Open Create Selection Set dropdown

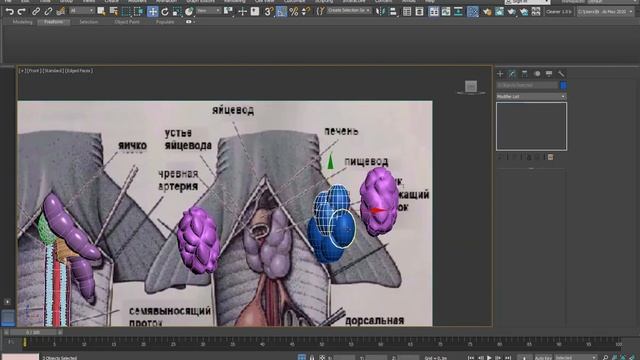(x=349, y=11)
